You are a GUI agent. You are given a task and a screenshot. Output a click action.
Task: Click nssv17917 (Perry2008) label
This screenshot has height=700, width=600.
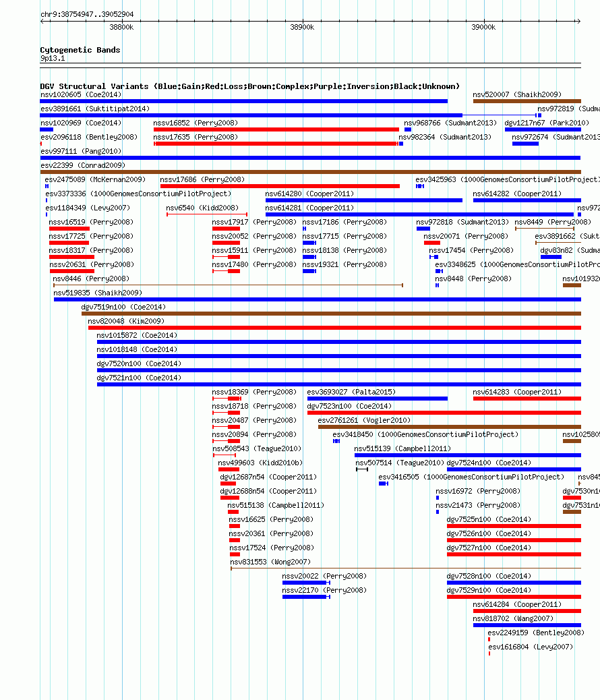point(254,223)
